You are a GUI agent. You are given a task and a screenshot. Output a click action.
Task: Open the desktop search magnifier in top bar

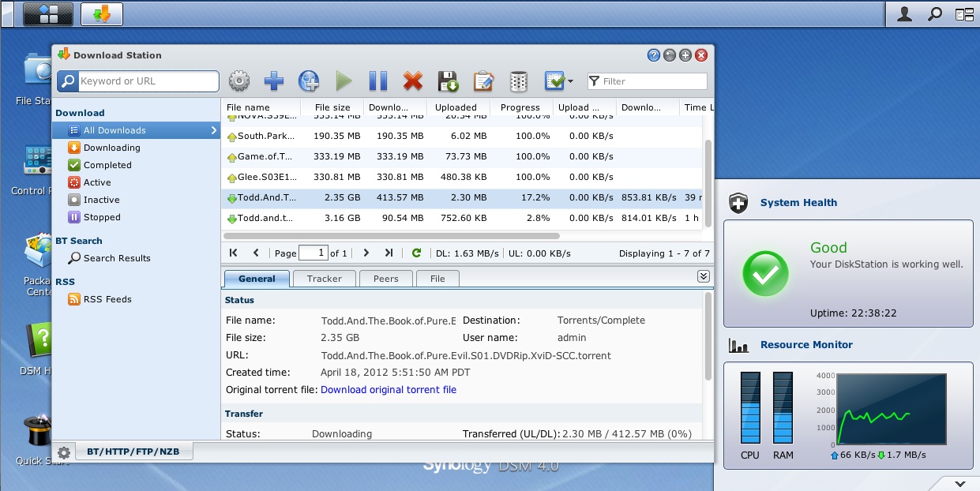934,13
